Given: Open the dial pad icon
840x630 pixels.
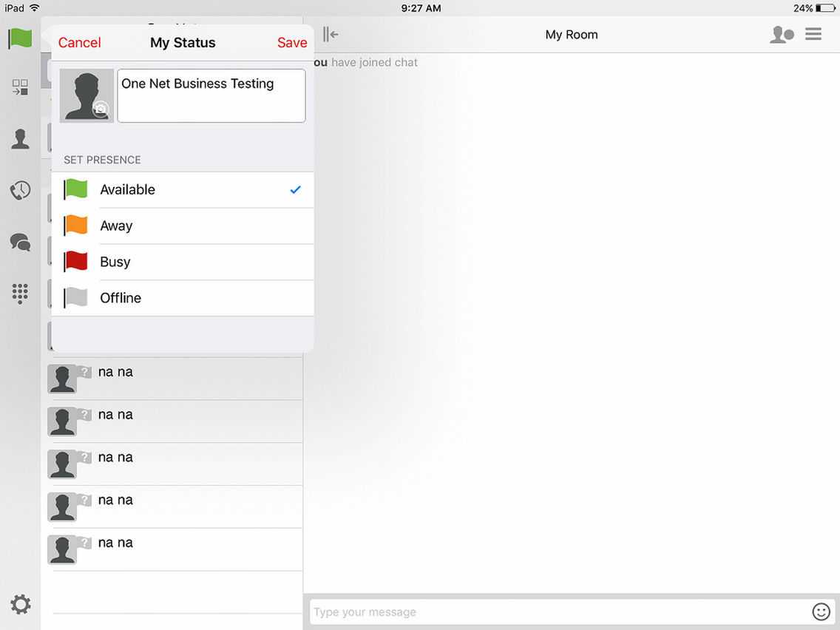Looking at the screenshot, I should (x=20, y=294).
